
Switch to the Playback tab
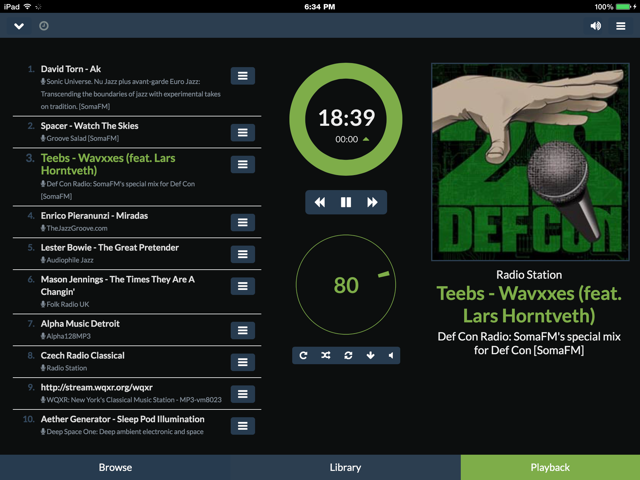click(550, 467)
